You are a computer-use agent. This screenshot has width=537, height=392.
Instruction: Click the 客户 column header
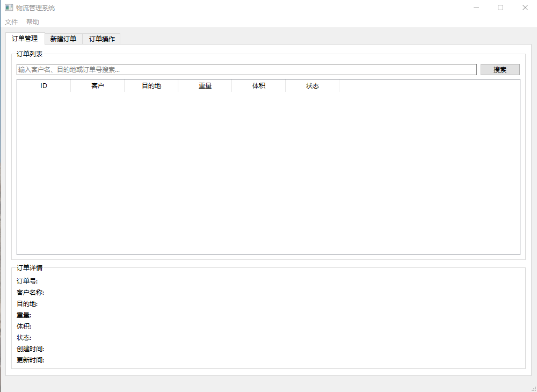click(x=98, y=86)
